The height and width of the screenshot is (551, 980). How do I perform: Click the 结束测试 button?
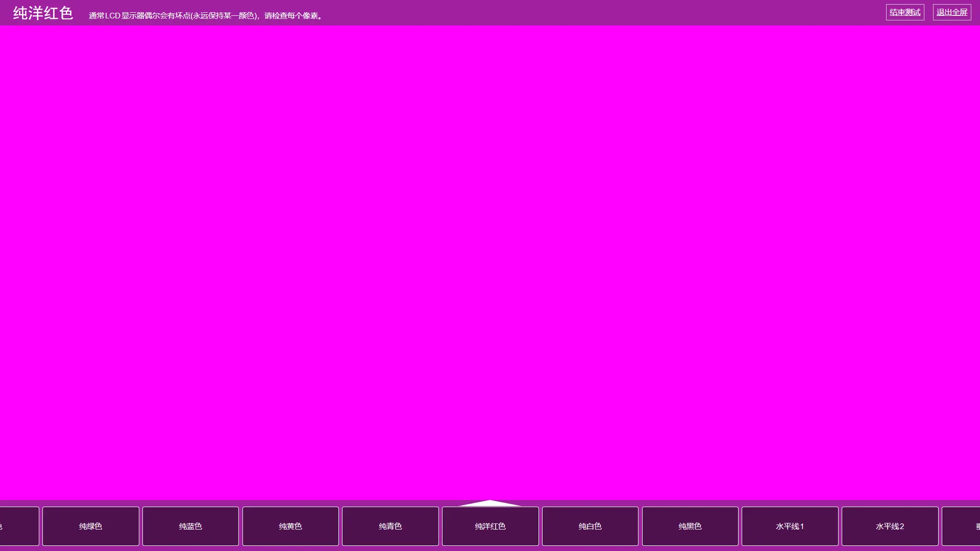(x=905, y=12)
